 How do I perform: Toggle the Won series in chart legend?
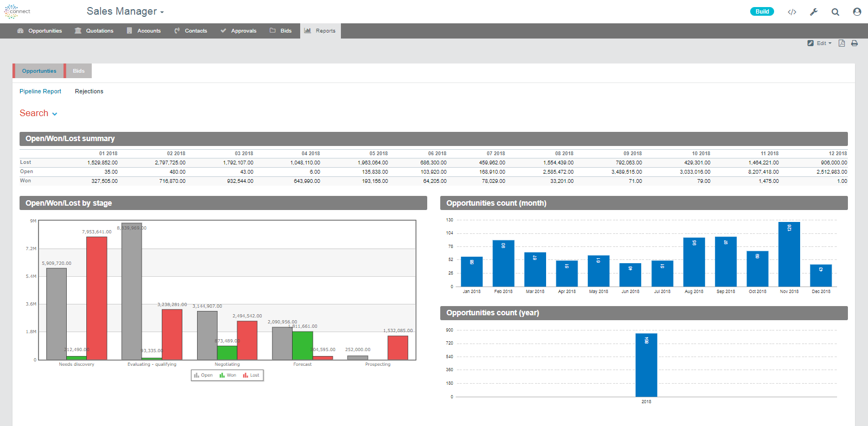(228, 376)
